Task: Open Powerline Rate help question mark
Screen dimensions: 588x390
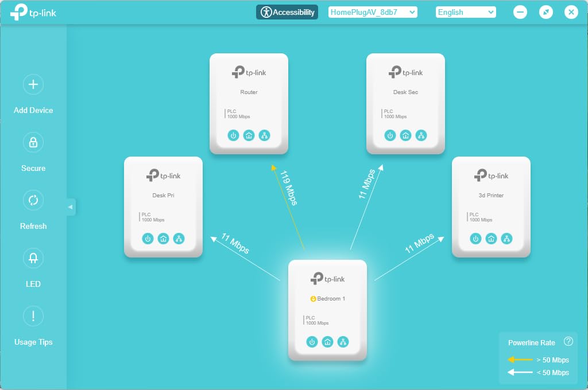Action: pos(568,342)
